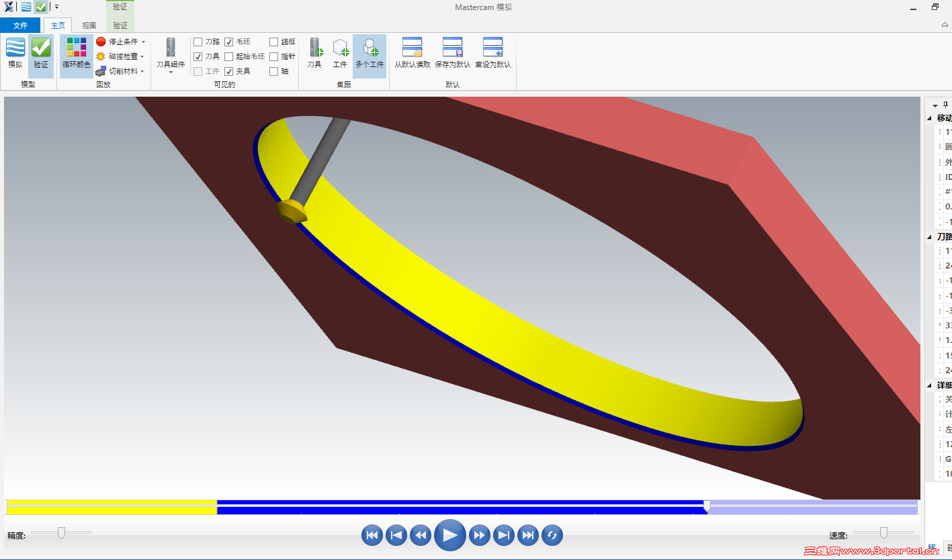Open the 验证 Verify ribbon tab
952x560 pixels.
120,26
